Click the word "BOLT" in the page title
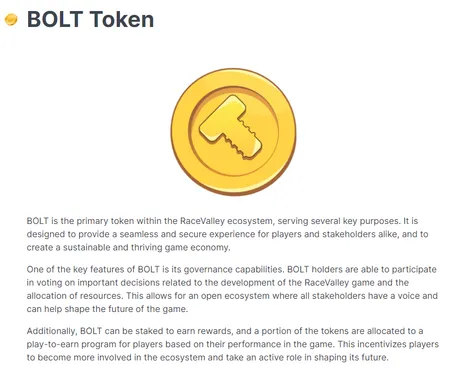 coord(55,19)
